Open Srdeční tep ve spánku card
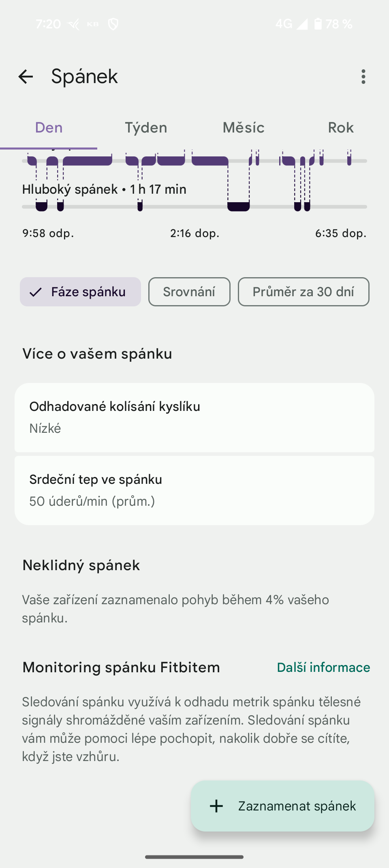The height and width of the screenshot is (868, 389). click(194, 490)
